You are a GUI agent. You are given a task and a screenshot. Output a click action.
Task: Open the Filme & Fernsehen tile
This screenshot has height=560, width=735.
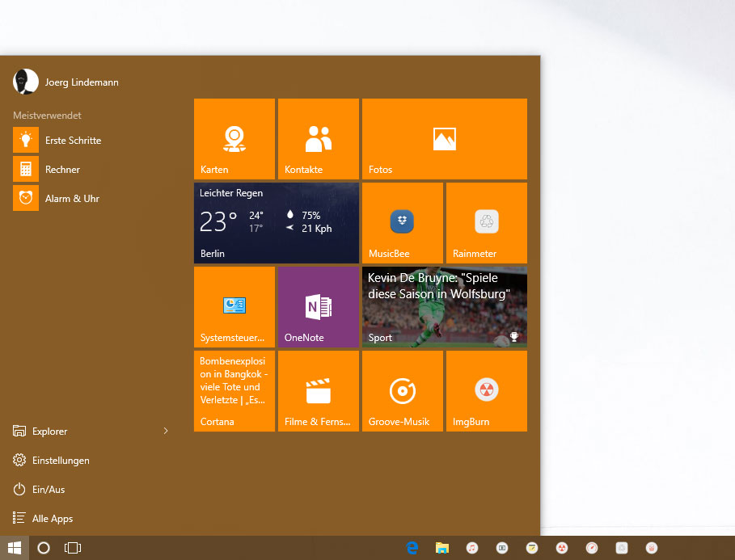319,391
